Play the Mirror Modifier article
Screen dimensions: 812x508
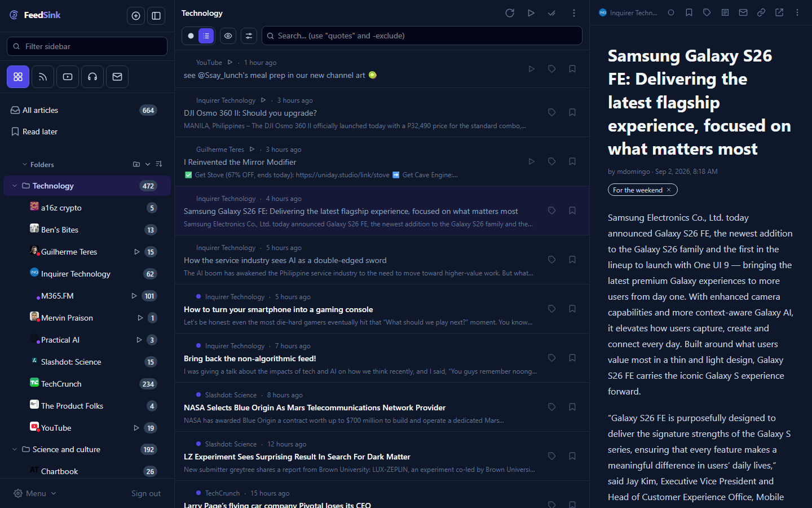[531, 161]
